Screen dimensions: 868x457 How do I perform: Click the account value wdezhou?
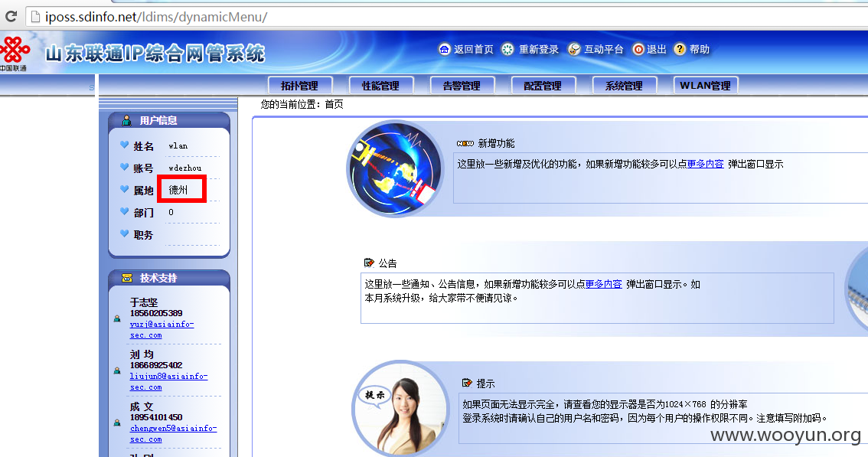pyautogui.click(x=185, y=168)
